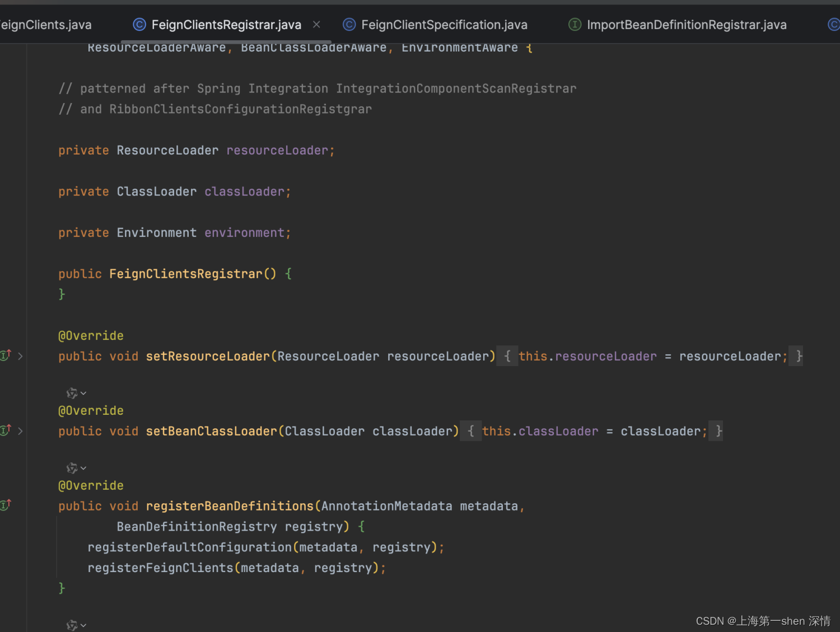Click the Environment type in field declaration
The width and height of the screenshot is (840, 632).
tap(157, 233)
